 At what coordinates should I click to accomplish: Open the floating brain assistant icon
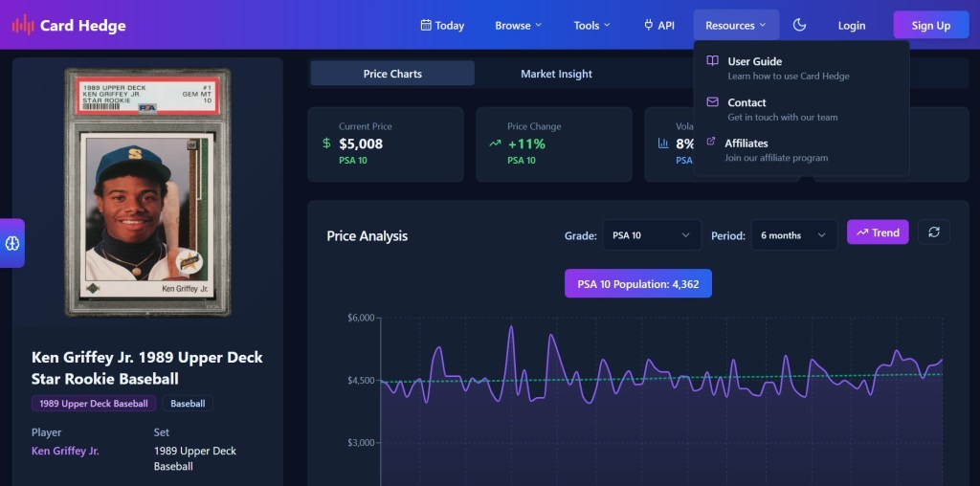pos(12,243)
